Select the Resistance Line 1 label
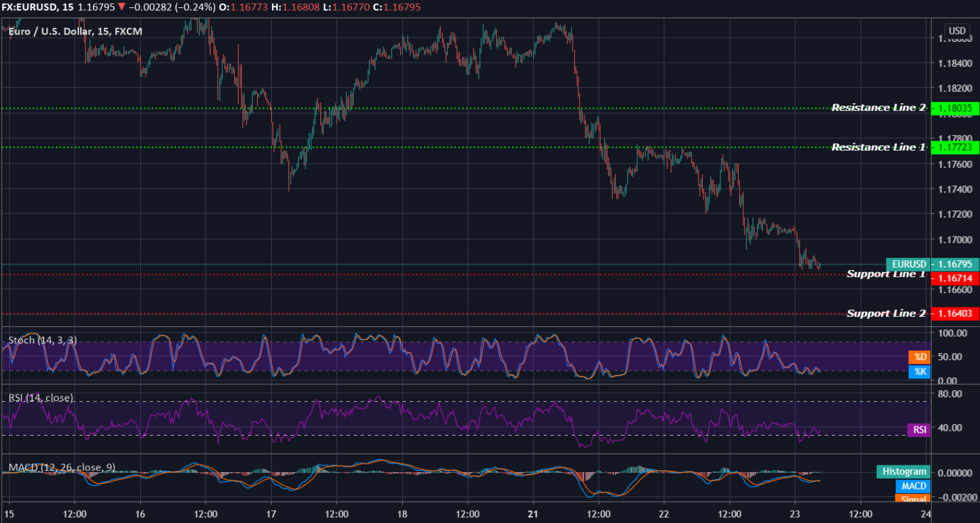 pyautogui.click(x=878, y=147)
